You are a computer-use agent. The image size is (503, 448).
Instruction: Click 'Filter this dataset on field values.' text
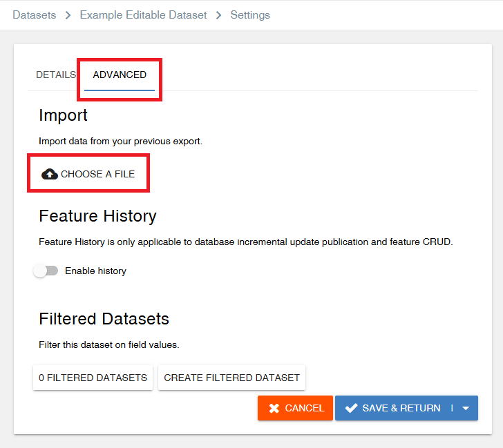click(x=109, y=344)
